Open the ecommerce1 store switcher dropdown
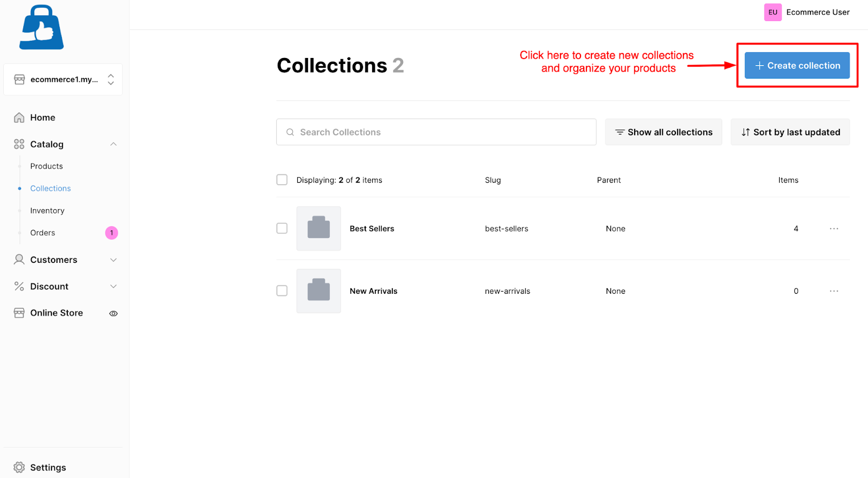 (x=63, y=79)
